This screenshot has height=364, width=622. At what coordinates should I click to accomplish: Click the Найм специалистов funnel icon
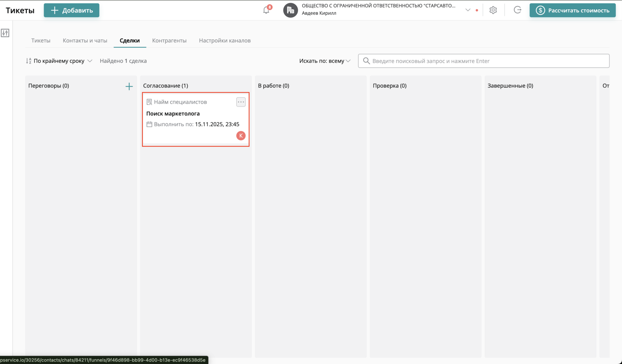149,102
